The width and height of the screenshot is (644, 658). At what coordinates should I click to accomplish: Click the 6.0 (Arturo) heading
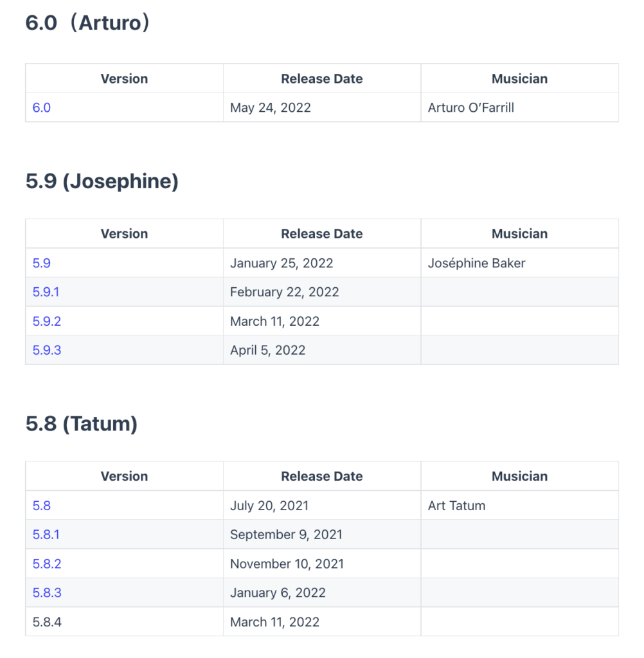pyautogui.click(x=87, y=22)
